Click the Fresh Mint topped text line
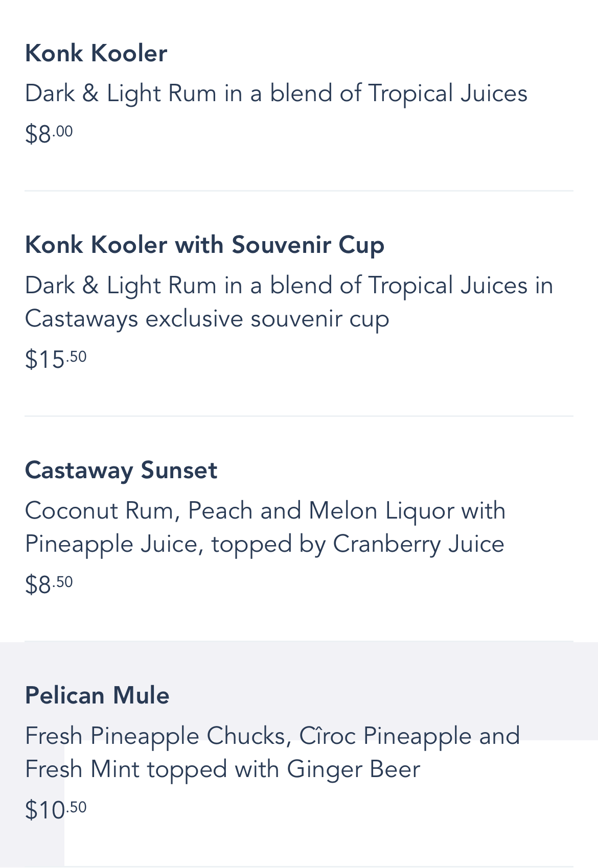598x868 pixels. coord(223,770)
